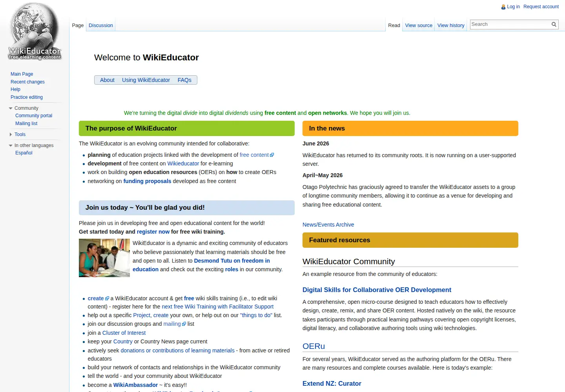Open the View source tab

click(419, 25)
